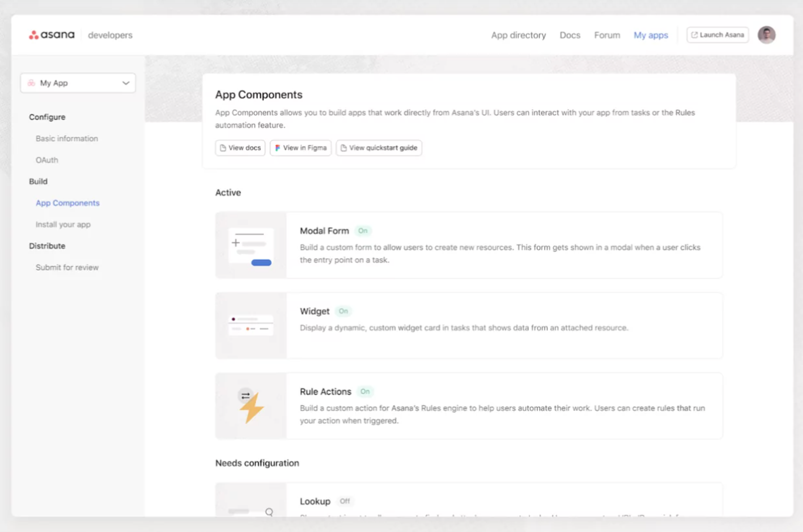Click the Launch Asana button
Screen dimensions: 803x532
[x=718, y=35]
